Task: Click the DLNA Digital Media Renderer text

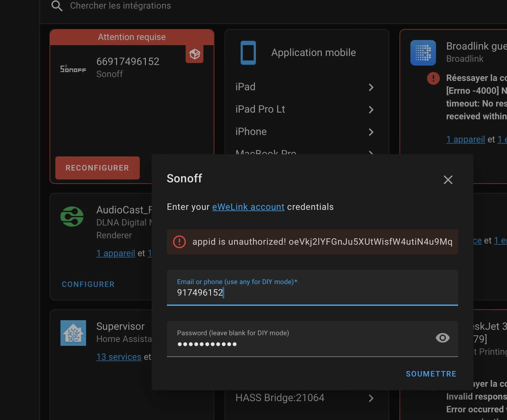Action: click(124, 229)
